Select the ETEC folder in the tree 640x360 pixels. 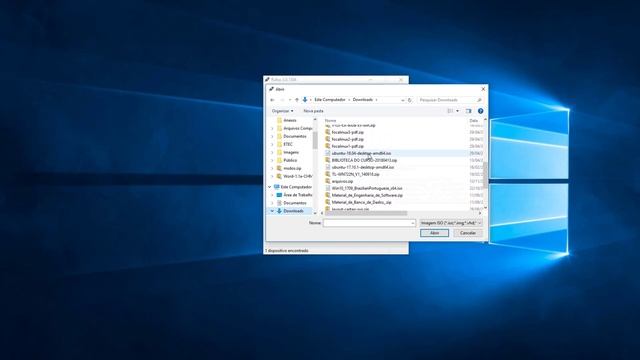click(x=288, y=144)
